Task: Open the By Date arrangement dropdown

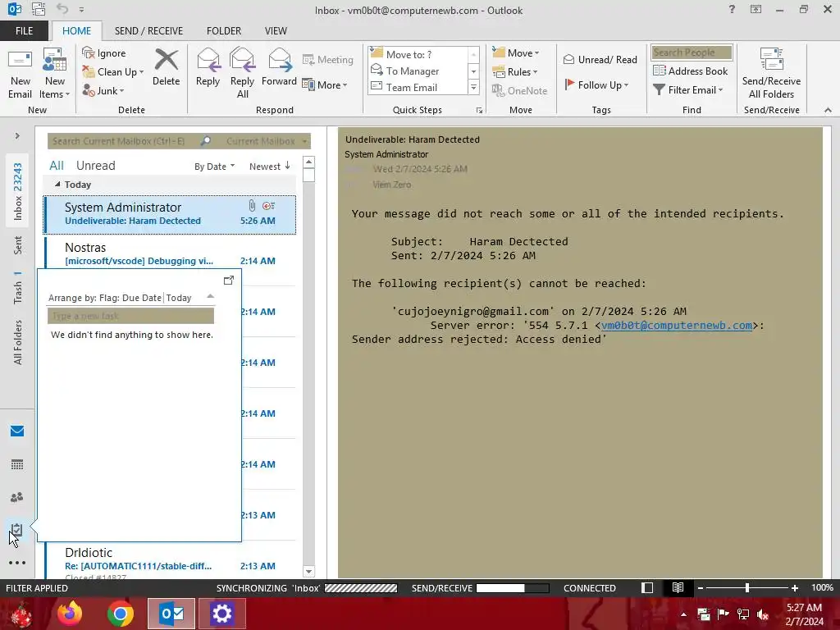Action: [214, 167]
